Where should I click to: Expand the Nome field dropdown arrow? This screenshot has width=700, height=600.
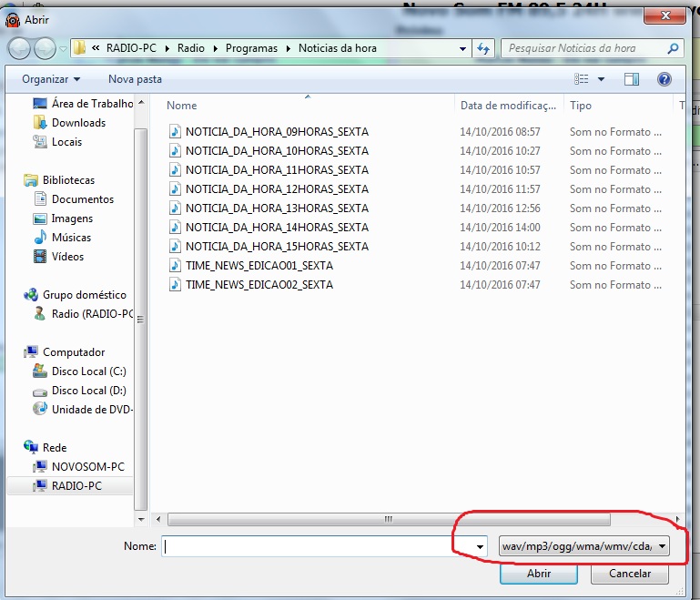pyautogui.click(x=480, y=546)
